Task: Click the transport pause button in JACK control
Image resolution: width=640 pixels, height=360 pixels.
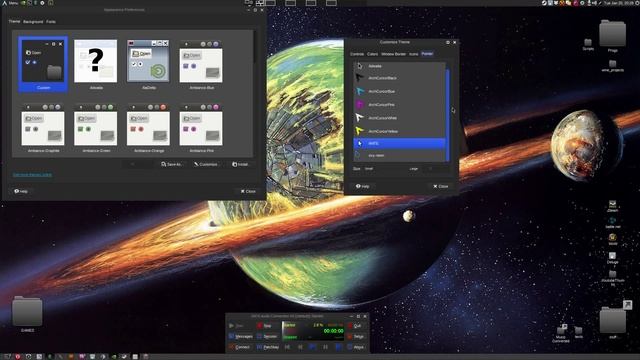Action: point(325,347)
